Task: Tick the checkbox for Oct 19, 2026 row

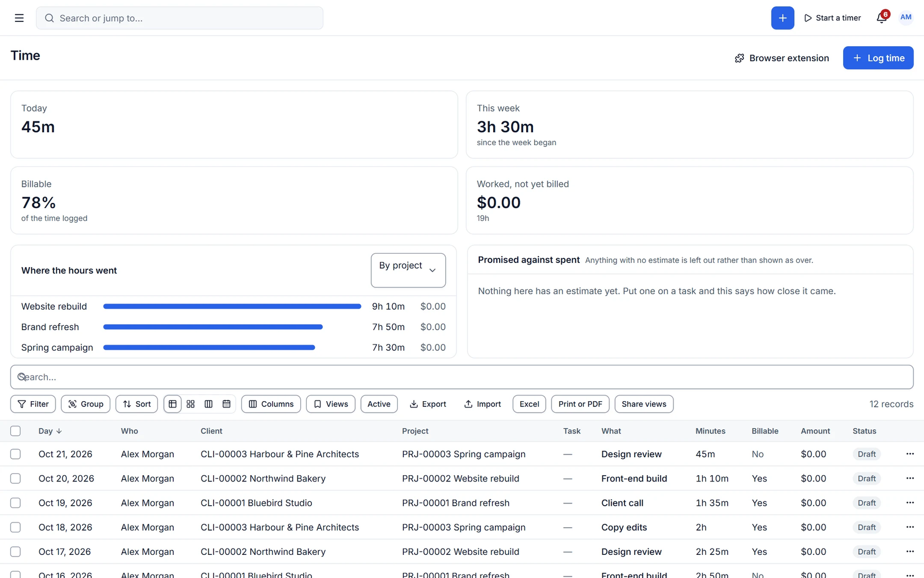Action: (16, 503)
